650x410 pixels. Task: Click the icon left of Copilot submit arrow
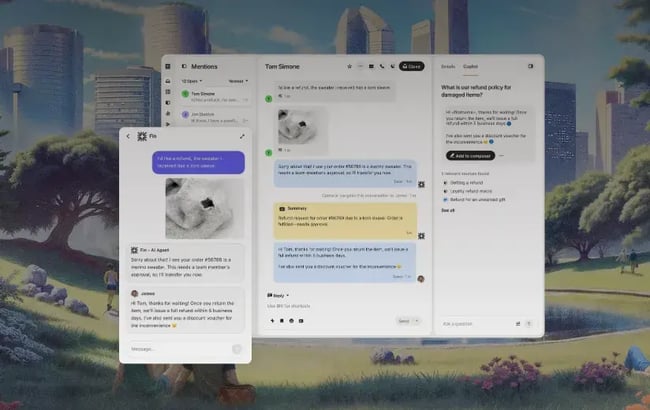[x=518, y=324]
